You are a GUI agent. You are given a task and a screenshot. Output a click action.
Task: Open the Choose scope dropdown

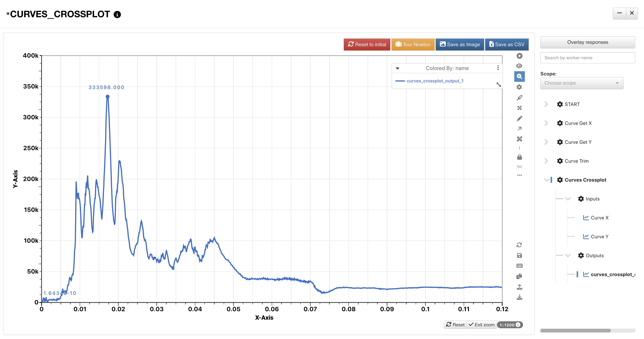coord(581,83)
